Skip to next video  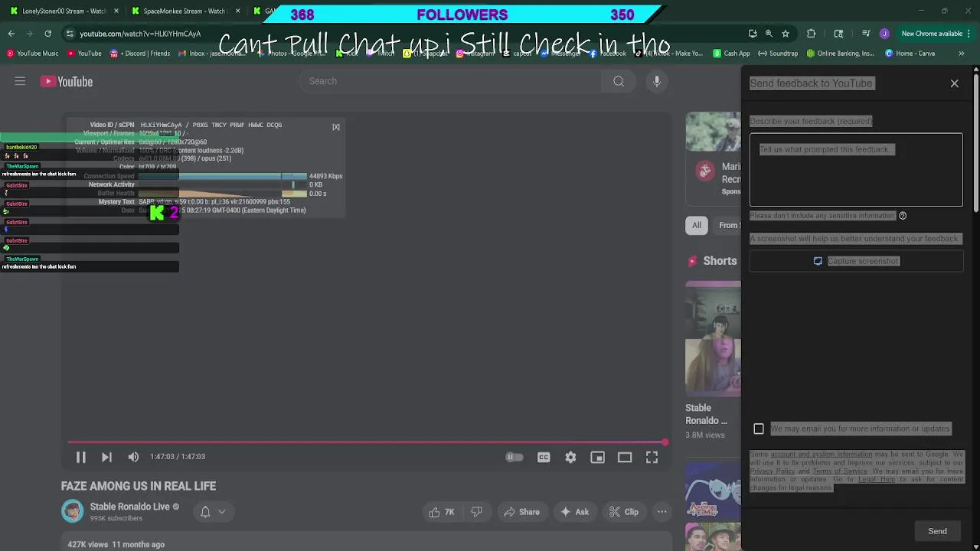pos(106,457)
